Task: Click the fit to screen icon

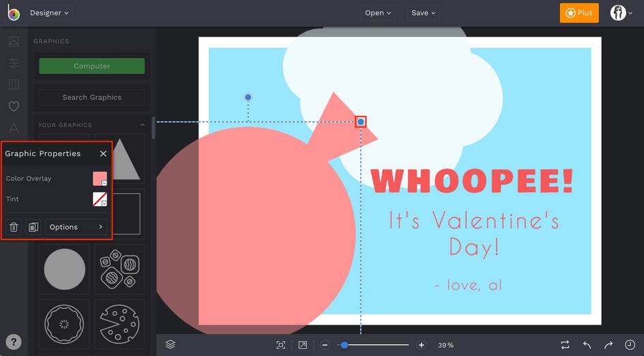Action: [281, 345]
